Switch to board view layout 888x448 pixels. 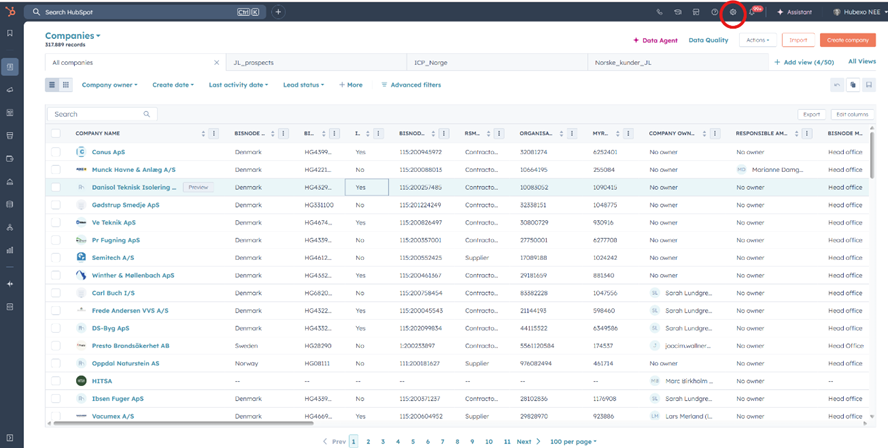[67, 85]
